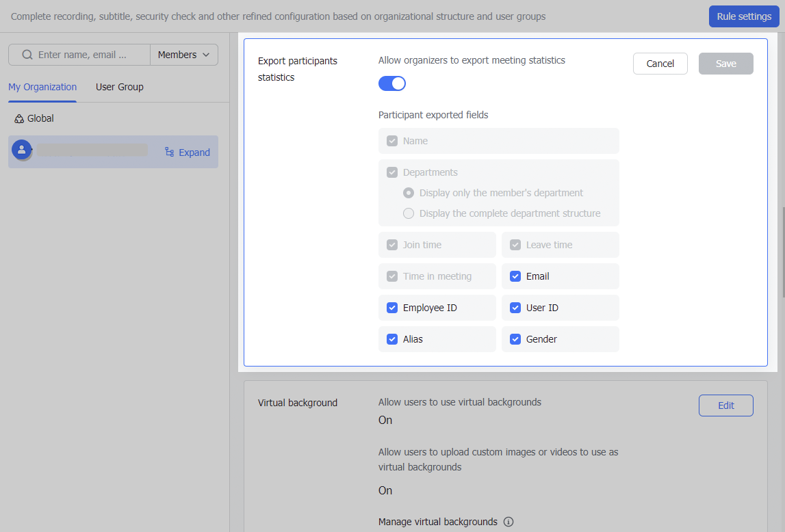Expand the organization tree via Expand
The image size is (785, 532).
click(x=188, y=152)
